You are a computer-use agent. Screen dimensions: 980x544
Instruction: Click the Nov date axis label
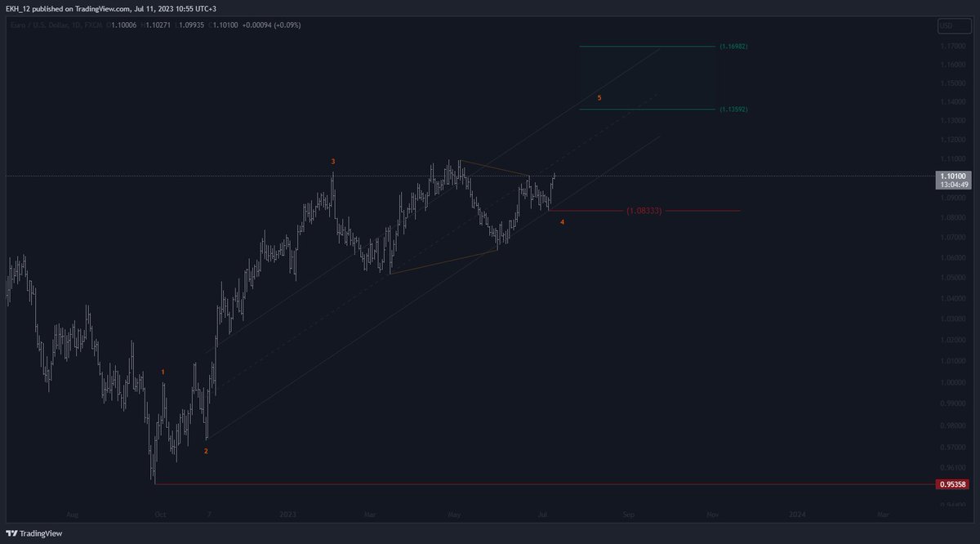[x=713, y=515]
